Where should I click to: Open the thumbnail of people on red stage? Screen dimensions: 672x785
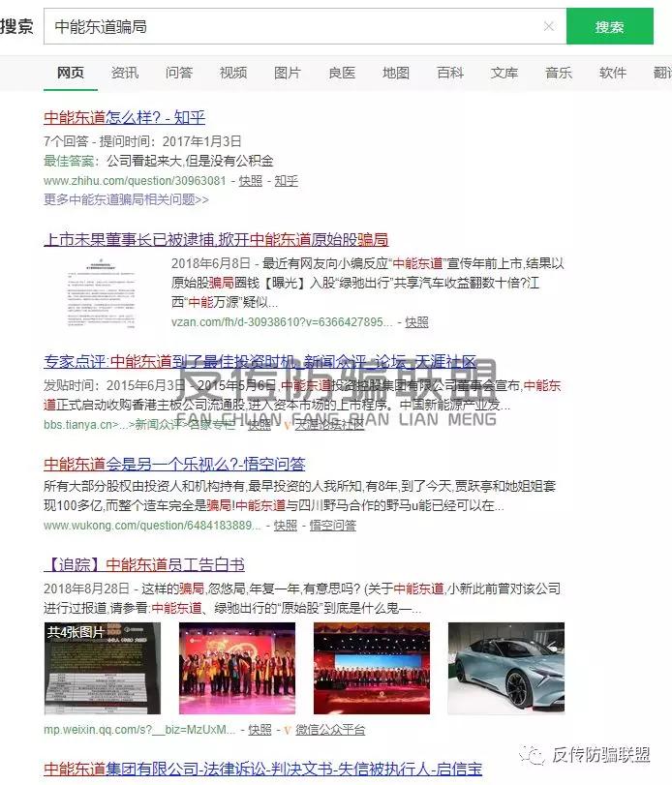[x=237, y=668]
